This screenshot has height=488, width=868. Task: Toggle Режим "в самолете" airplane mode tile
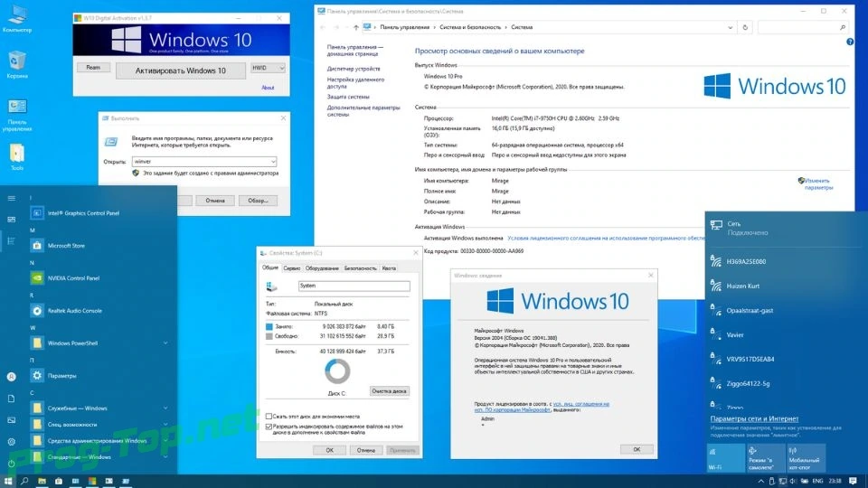pyautogui.click(x=766, y=459)
